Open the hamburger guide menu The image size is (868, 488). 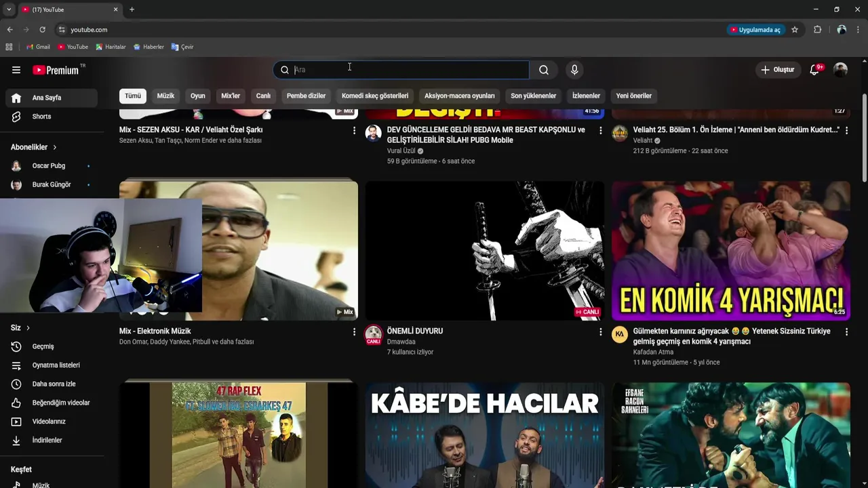[16, 70]
